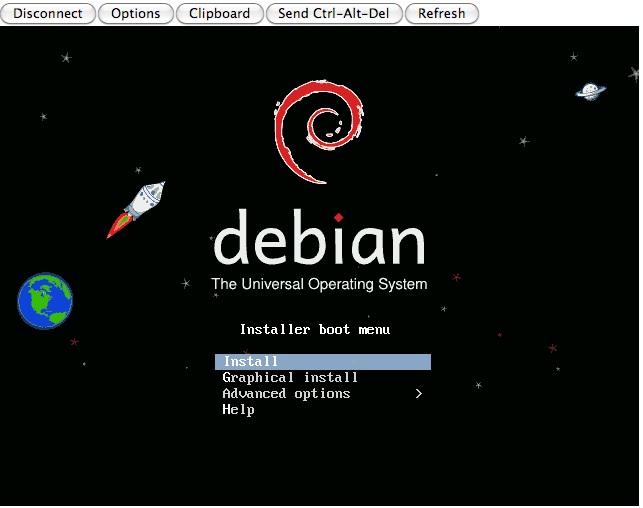Refresh the remote console view
Screen dimensions: 643x508
[x=442, y=14]
